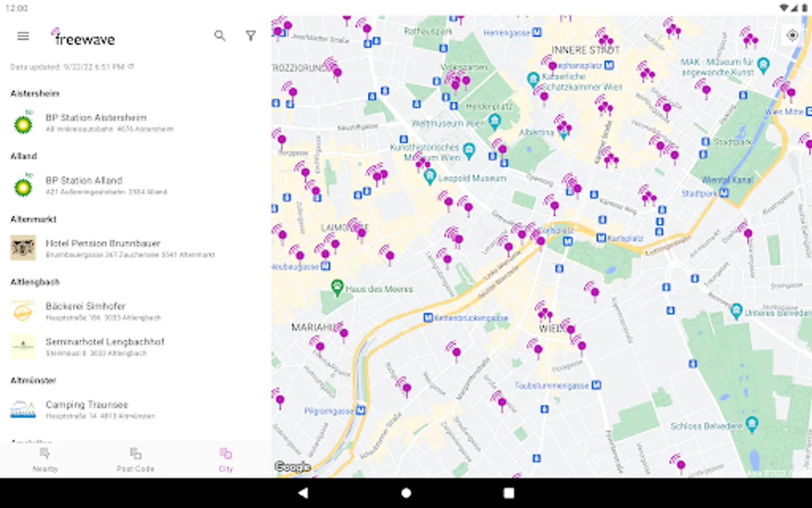Tap the Kaiserliche Schatzkammer Wien marker
Viewport: 812px width, 508px height.
click(533, 79)
